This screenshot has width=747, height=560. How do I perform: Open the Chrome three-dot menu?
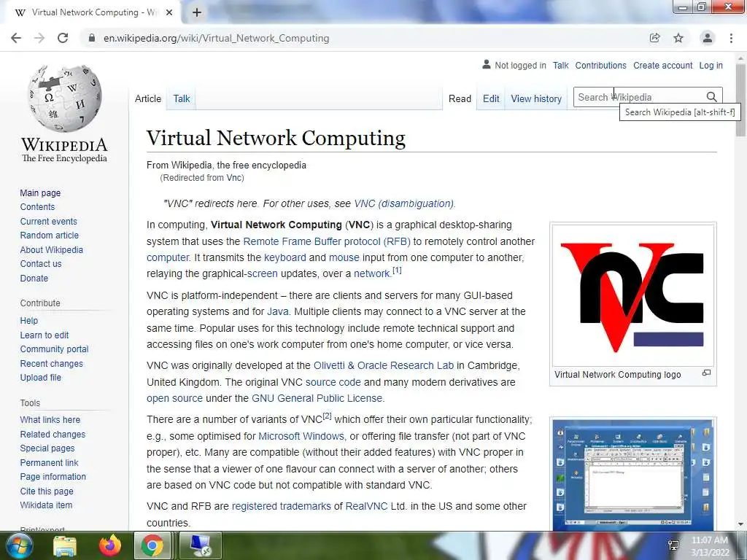click(731, 38)
